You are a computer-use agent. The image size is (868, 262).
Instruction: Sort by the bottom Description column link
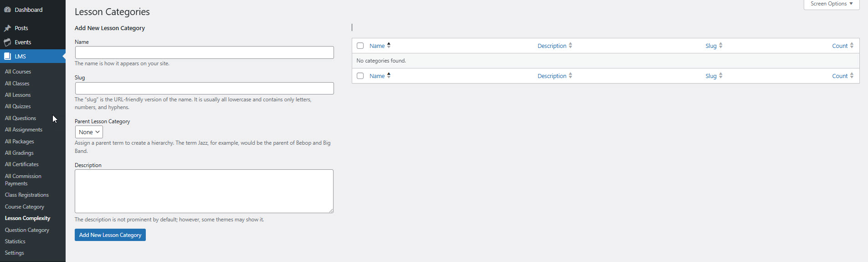(552, 76)
